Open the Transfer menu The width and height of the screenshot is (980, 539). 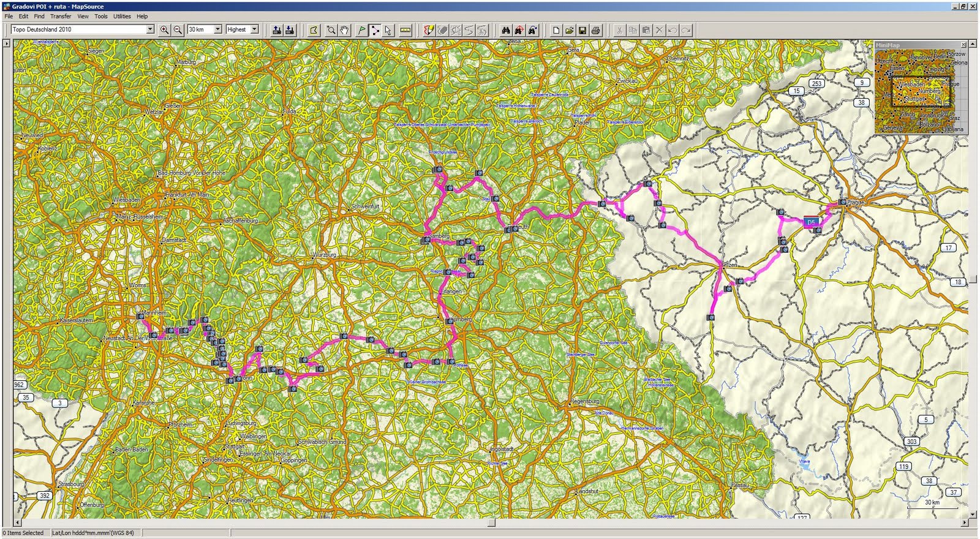(x=61, y=17)
